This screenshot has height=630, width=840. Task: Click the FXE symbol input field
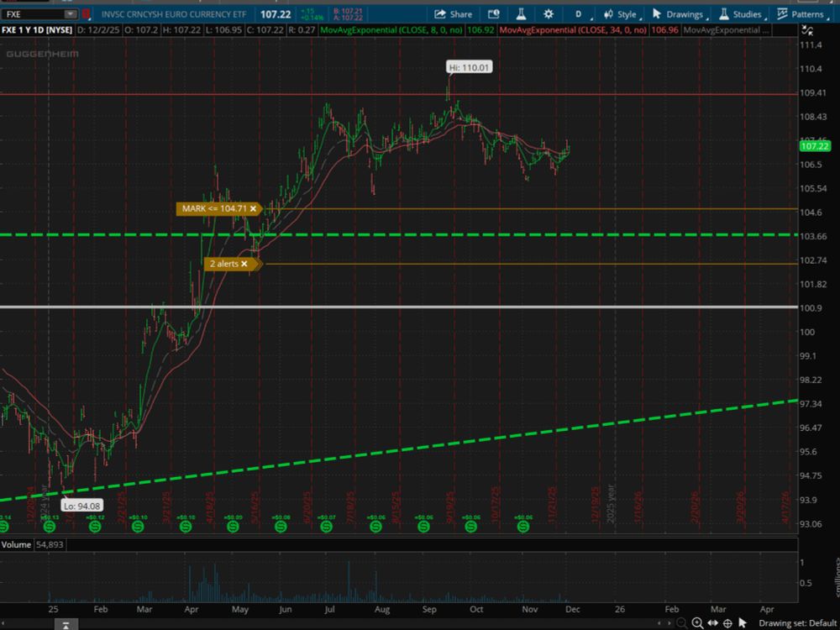click(32, 14)
